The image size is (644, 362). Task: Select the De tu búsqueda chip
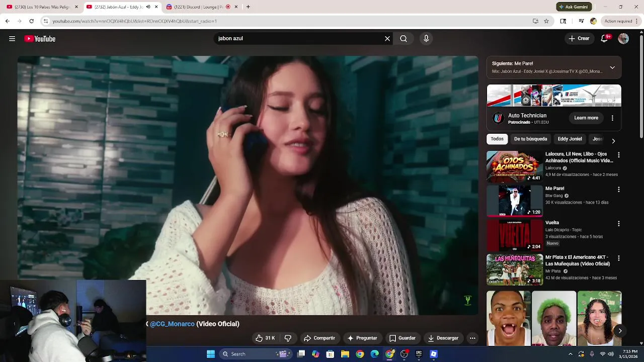[530, 139]
